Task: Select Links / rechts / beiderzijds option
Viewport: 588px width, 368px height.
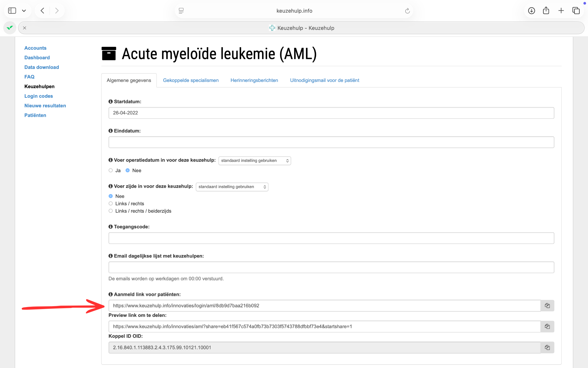Action: 111,211
